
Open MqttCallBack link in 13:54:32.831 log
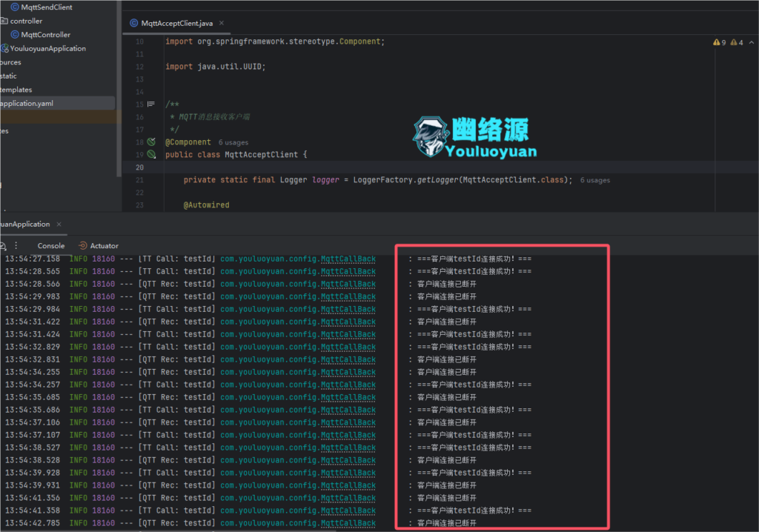click(x=348, y=359)
